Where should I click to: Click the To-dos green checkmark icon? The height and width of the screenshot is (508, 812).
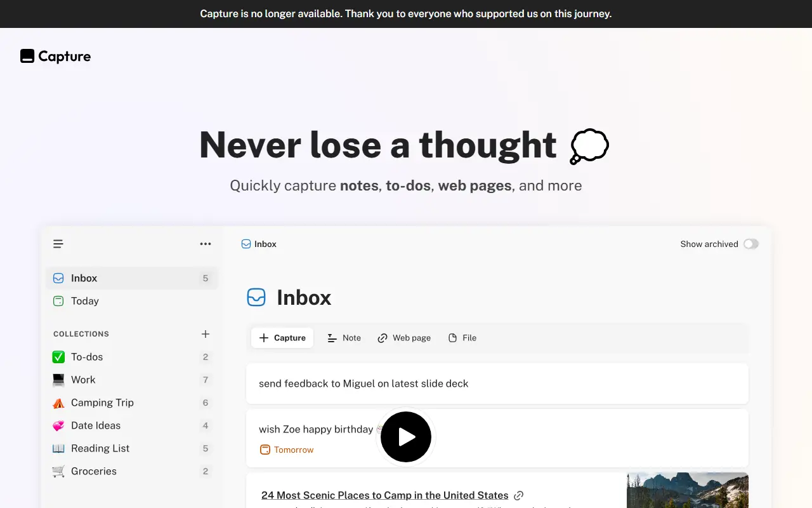click(x=58, y=357)
